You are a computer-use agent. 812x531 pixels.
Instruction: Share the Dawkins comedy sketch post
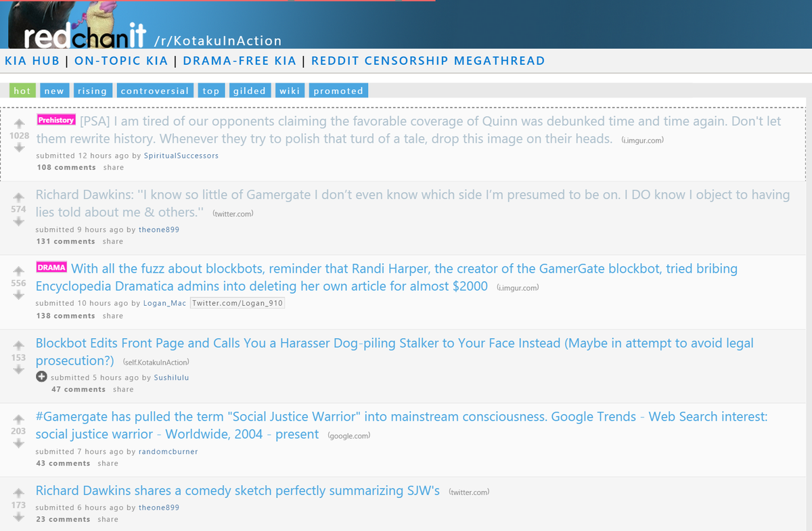coord(108,520)
